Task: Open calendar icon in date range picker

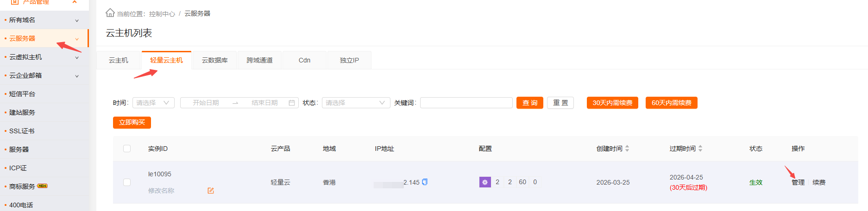Action: pos(292,103)
